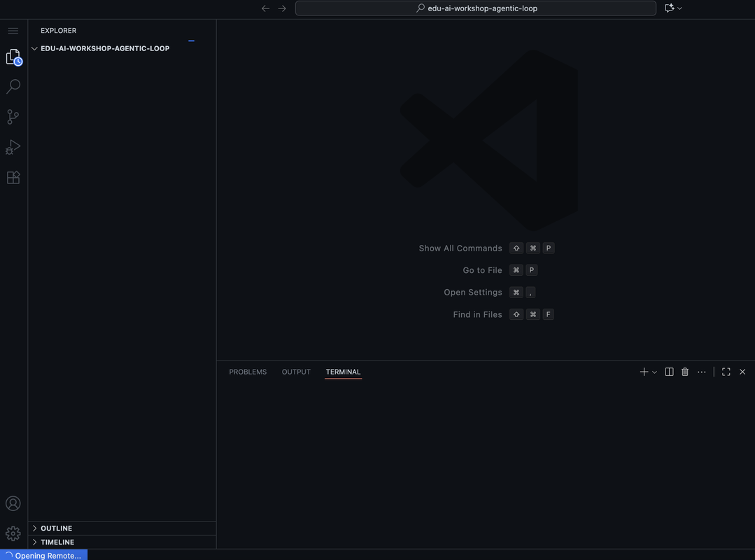This screenshot has width=755, height=560.
Task: Click the Opening Remote status indicator
Action: click(x=44, y=555)
